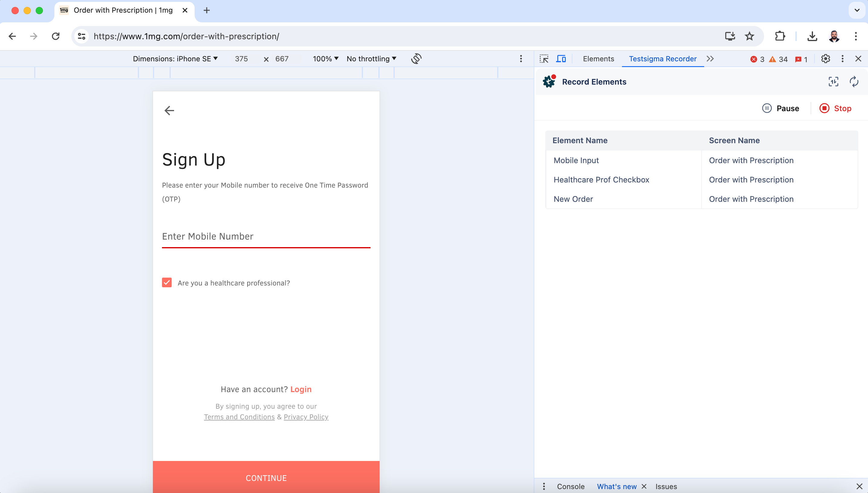Open the Chrome three-dot menu
The height and width of the screenshot is (493, 868).
856,36
